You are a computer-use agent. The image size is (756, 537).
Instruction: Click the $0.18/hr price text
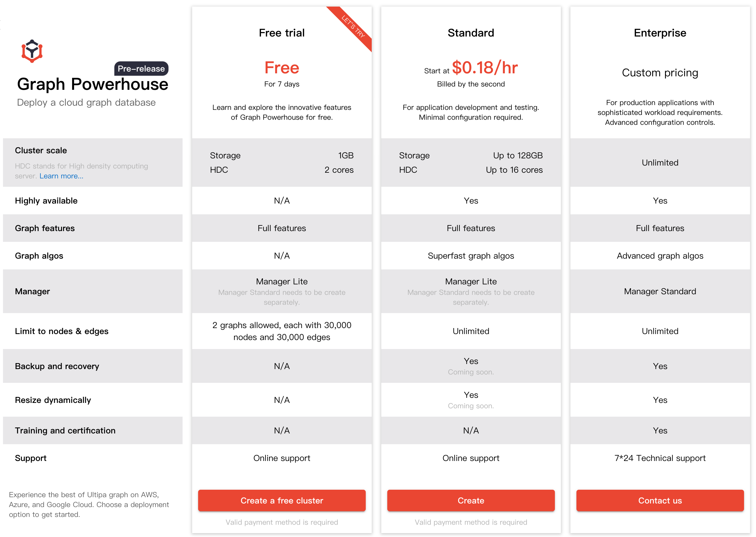tap(484, 67)
